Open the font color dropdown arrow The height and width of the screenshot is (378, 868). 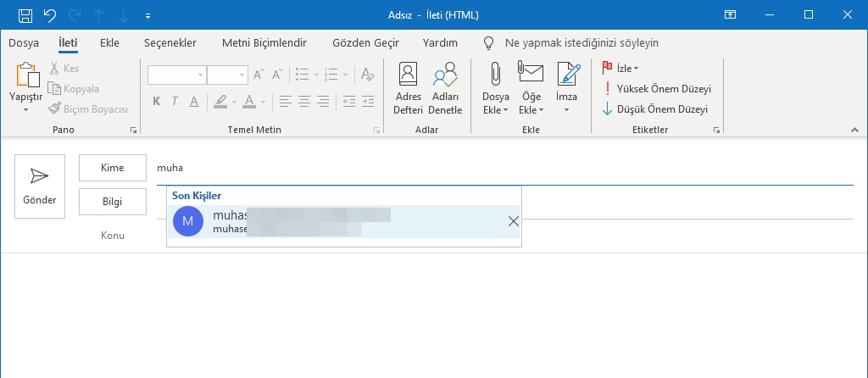pos(264,102)
